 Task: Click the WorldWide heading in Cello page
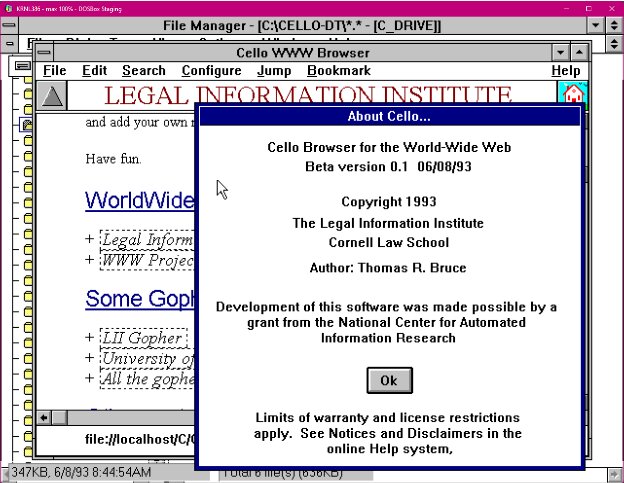click(140, 200)
